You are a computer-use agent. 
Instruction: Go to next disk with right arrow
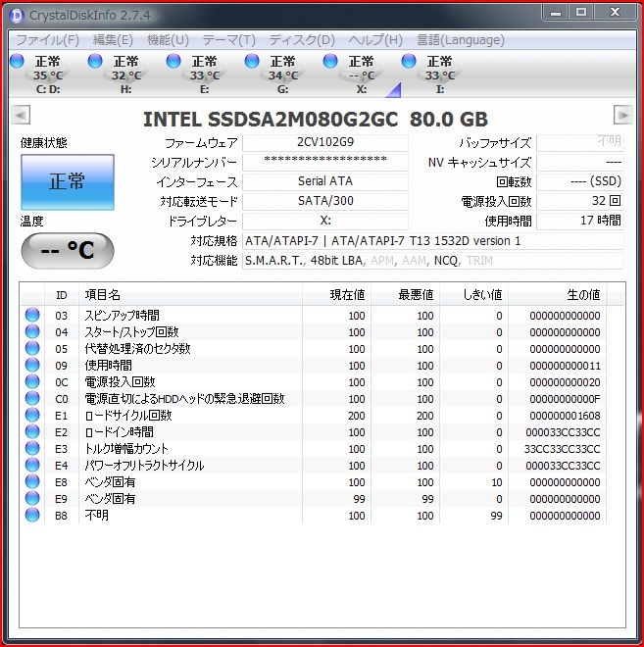click(623, 115)
